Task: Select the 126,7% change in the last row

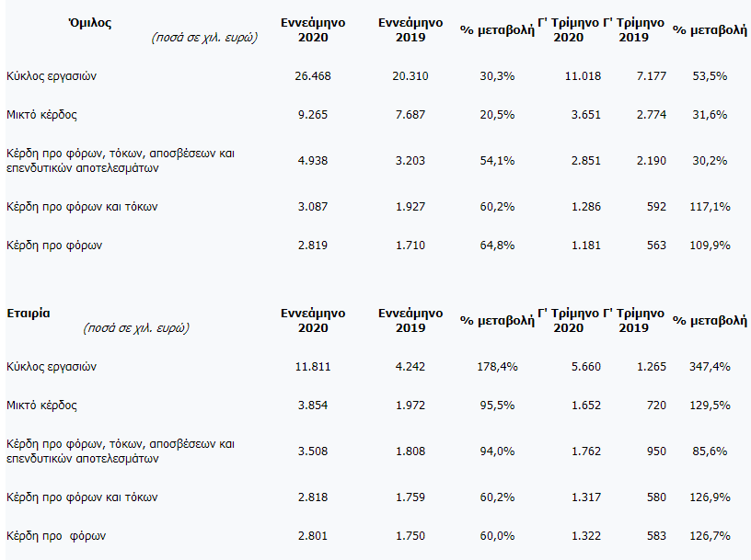Action: point(710,536)
